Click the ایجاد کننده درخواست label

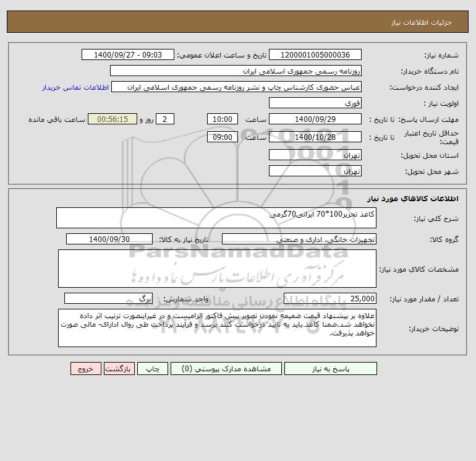pos(425,87)
